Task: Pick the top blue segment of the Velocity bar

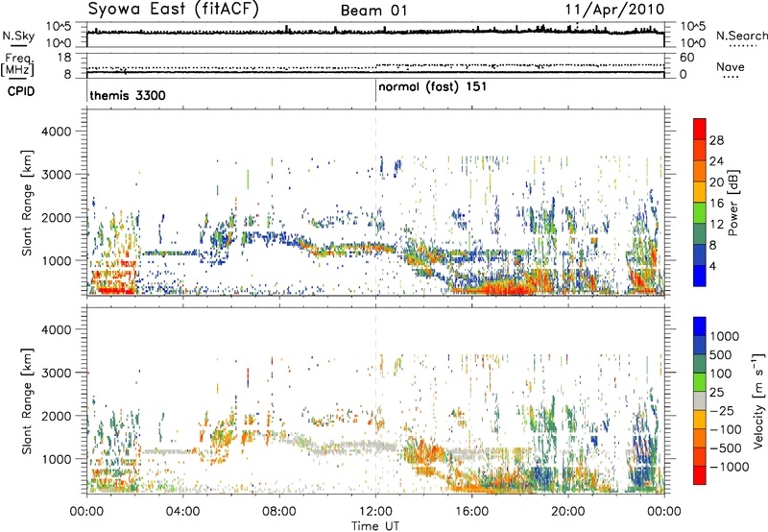Action: coord(700,326)
